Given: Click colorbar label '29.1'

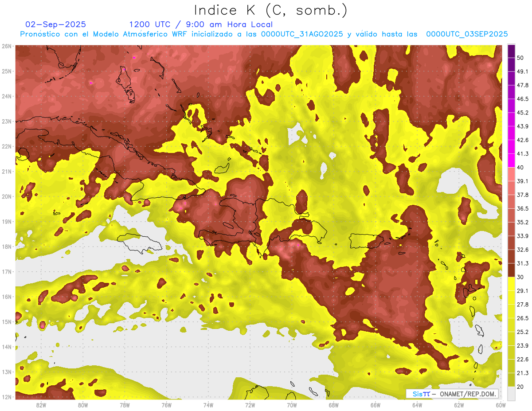Looking at the screenshot, I should pos(523,291).
